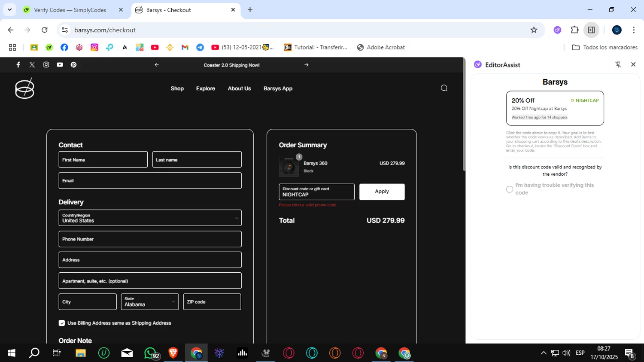644x362 pixels.
Task: Open Barsys YouTube icon in header
Action: click(x=60, y=65)
